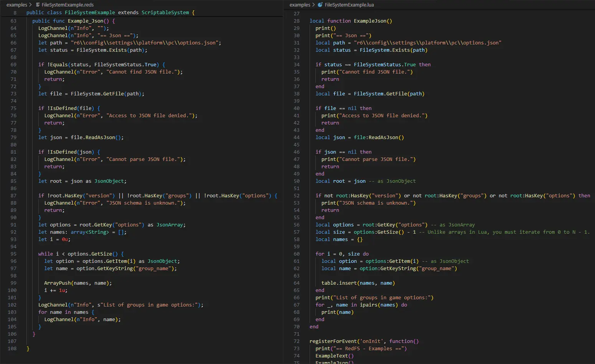595x364 pixels.
Task: Click line number 63 in the reds editor
Action: [13, 21]
